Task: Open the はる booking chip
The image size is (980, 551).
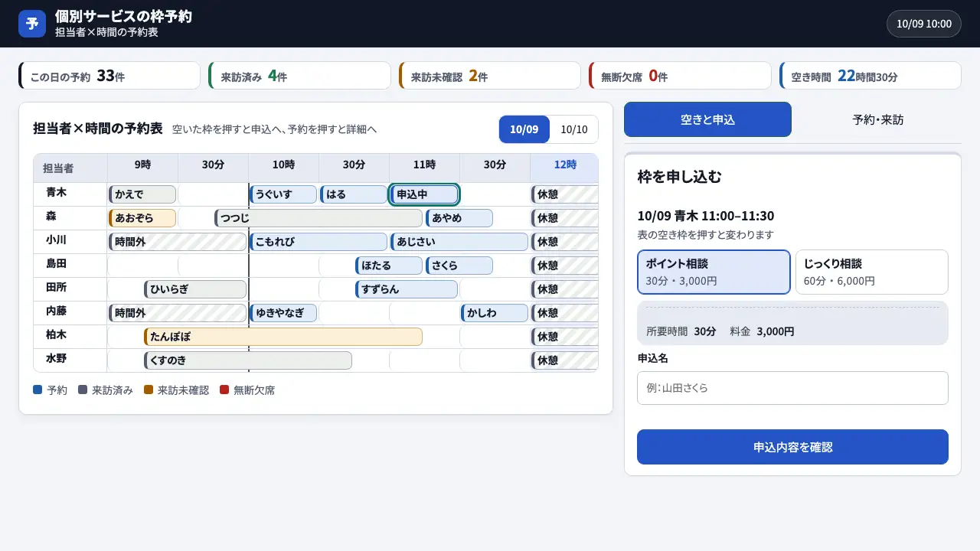Action: click(354, 194)
